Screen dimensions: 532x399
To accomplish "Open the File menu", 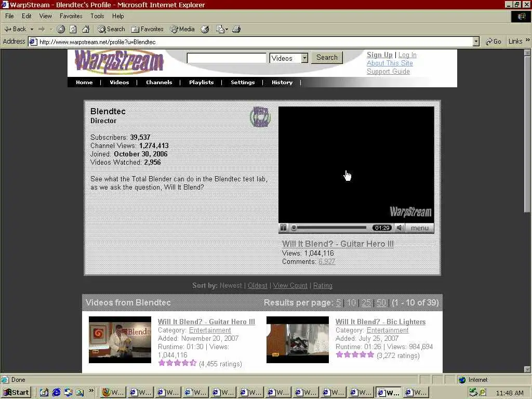I will [x=9, y=16].
